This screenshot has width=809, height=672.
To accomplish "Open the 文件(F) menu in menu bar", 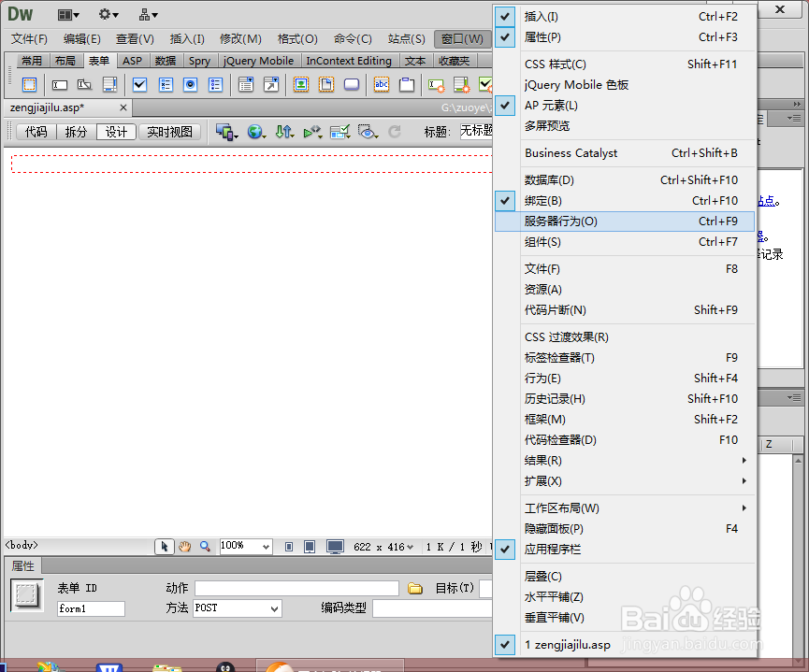I will (x=29, y=38).
